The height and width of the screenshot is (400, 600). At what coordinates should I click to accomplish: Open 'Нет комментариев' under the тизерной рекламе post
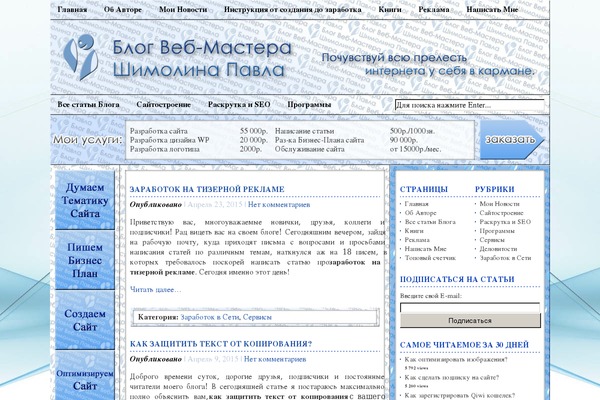coord(279,204)
